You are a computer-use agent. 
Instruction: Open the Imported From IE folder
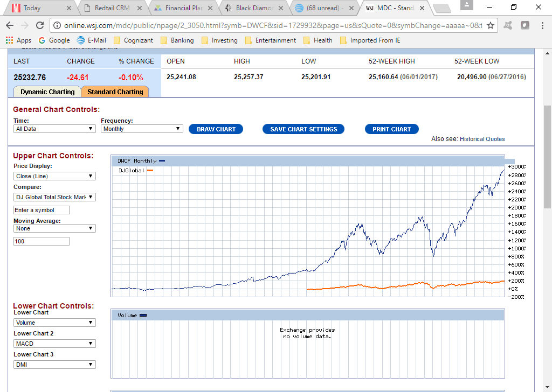[370, 40]
